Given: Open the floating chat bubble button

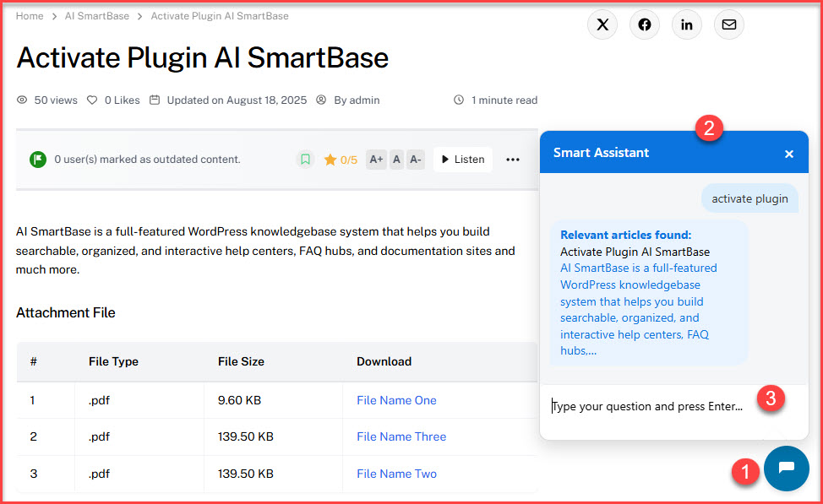Looking at the screenshot, I should point(786,469).
